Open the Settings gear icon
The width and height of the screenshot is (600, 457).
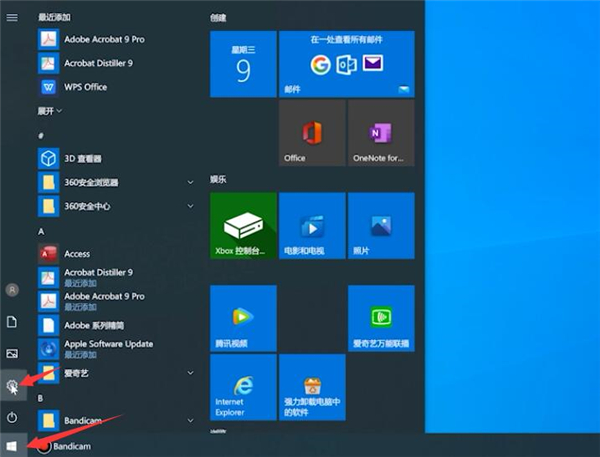(13, 385)
